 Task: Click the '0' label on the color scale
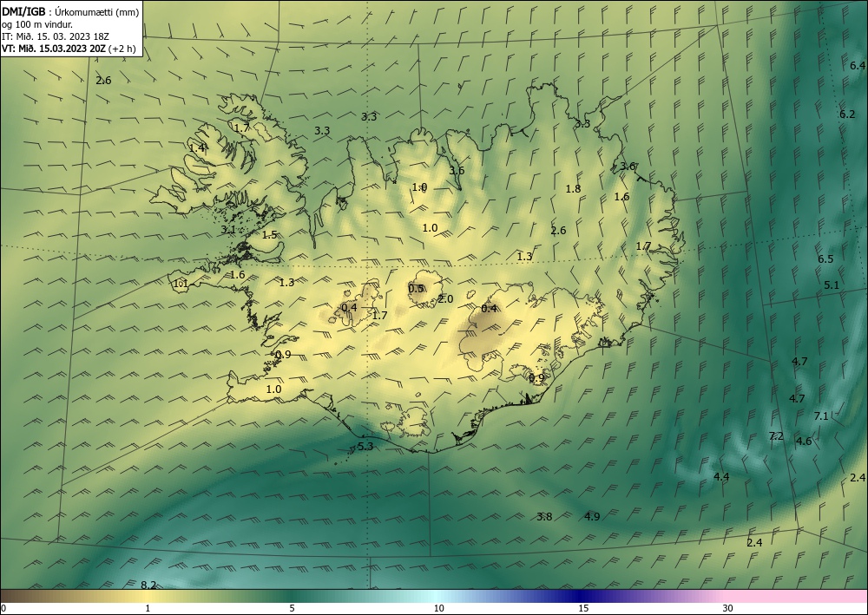[3, 609]
